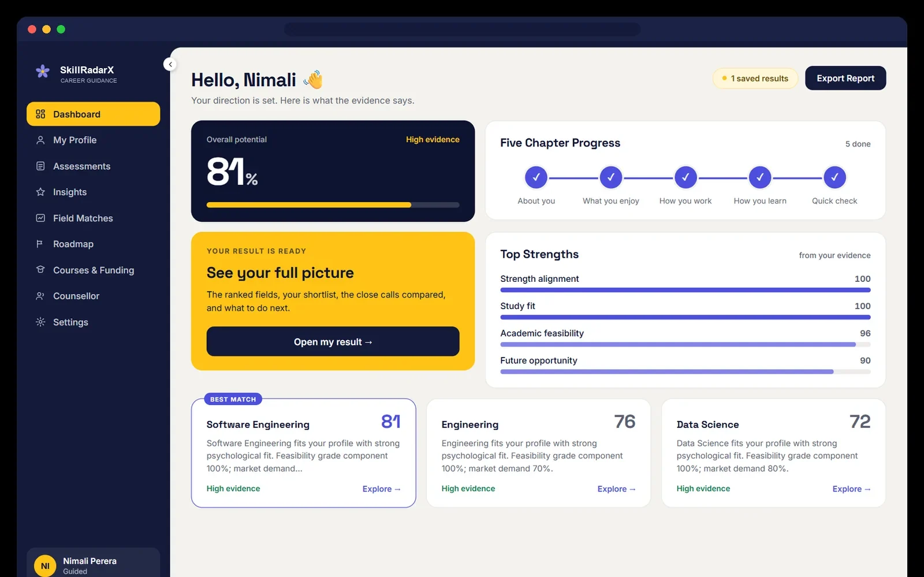Explore the Software Engineering match
This screenshot has height=577, width=924.
click(381, 489)
